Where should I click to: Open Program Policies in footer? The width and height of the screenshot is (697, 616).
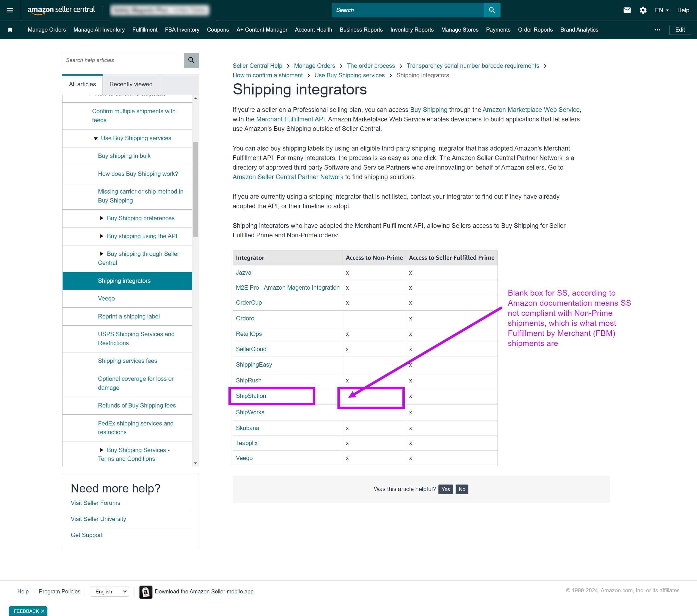[59, 592]
